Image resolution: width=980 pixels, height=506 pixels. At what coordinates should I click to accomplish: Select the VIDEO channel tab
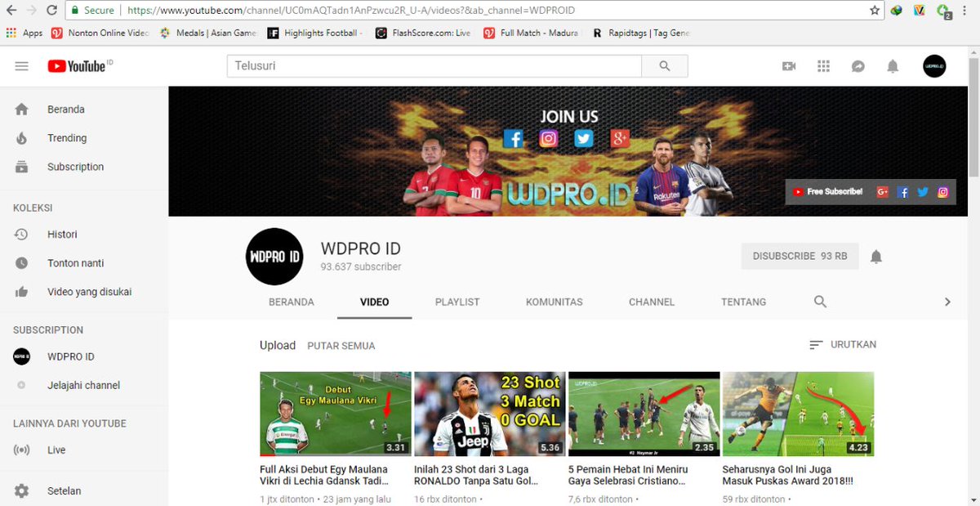(375, 302)
